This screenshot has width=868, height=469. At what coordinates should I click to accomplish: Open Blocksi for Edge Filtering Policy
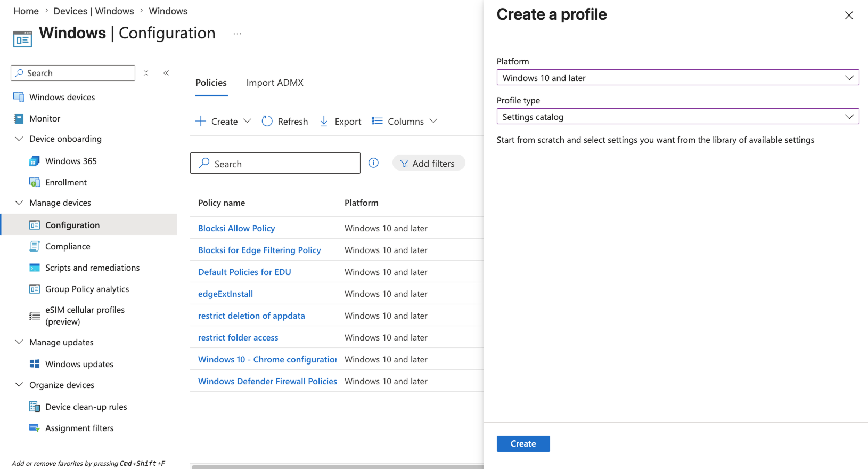[259, 250]
